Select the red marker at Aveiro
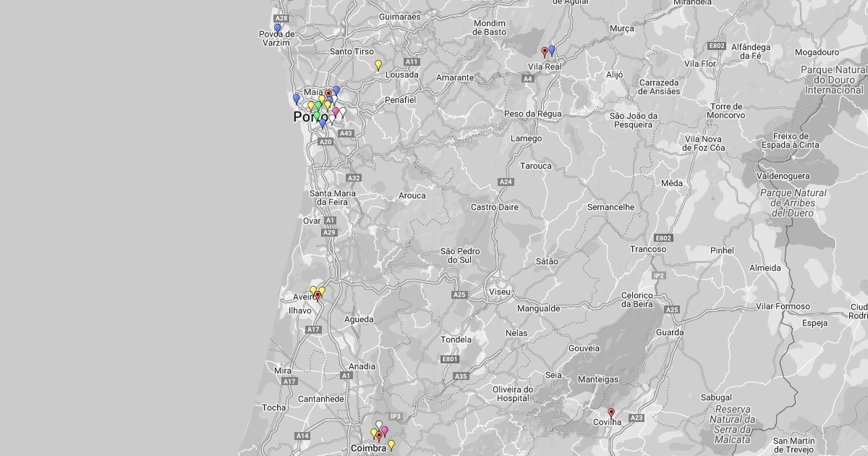 click(x=318, y=295)
